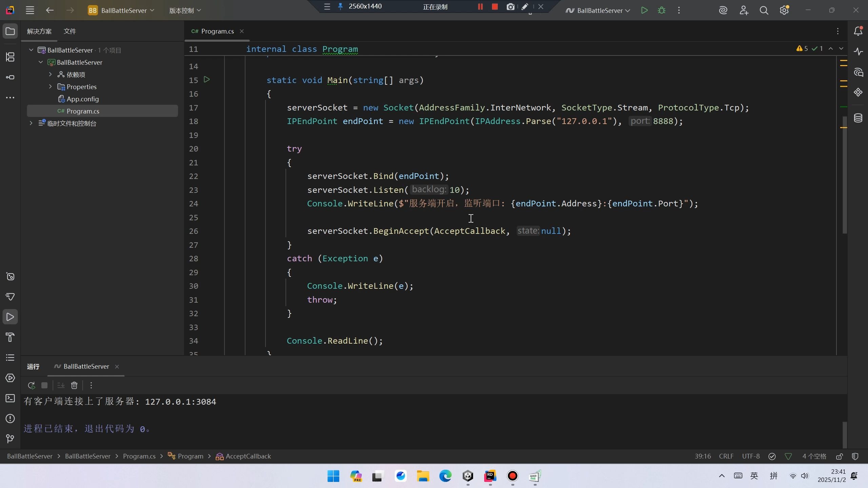
Task: Toggle soft-wrap scroll-to-end button in Run panel
Action: pos(61,385)
